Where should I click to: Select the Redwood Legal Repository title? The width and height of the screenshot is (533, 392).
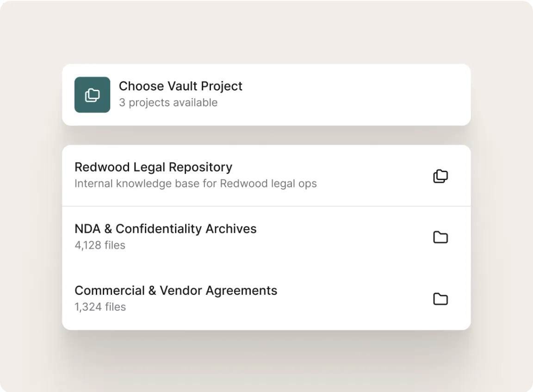[x=153, y=167]
